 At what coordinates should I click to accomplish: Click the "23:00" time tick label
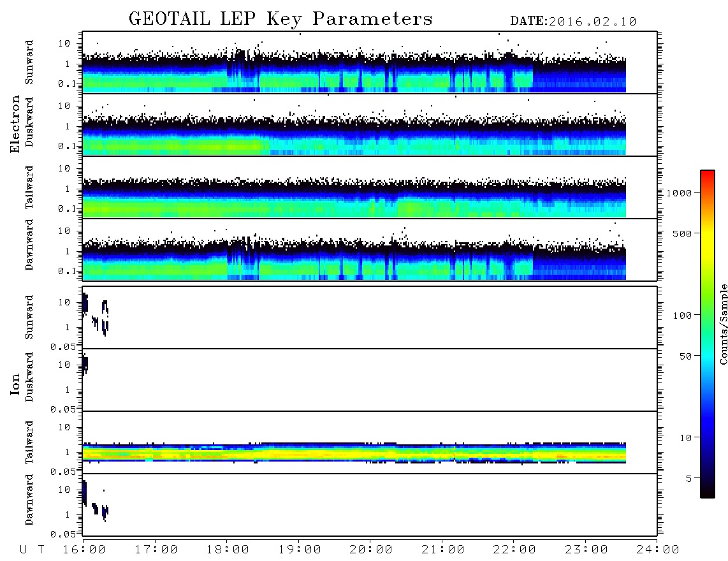pos(586,550)
